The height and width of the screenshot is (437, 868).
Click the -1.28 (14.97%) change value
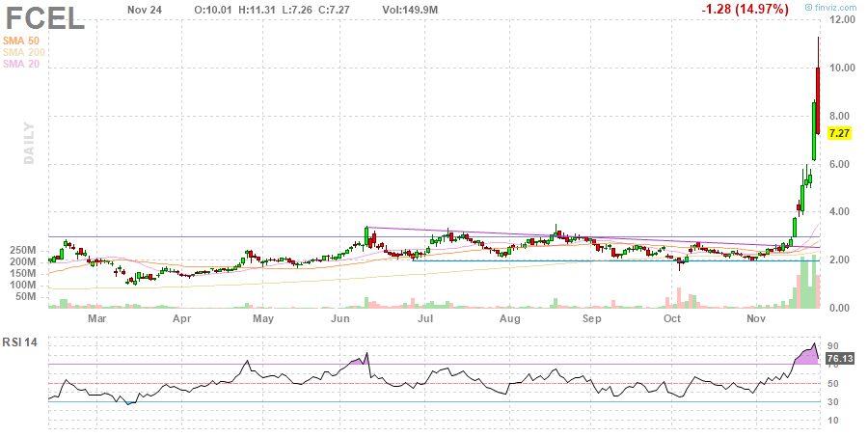point(745,9)
